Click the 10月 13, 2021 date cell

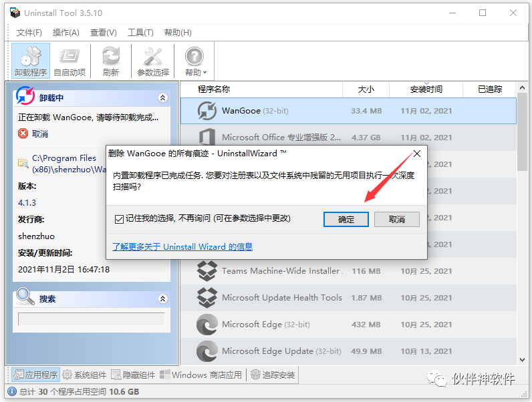point(426,351)
